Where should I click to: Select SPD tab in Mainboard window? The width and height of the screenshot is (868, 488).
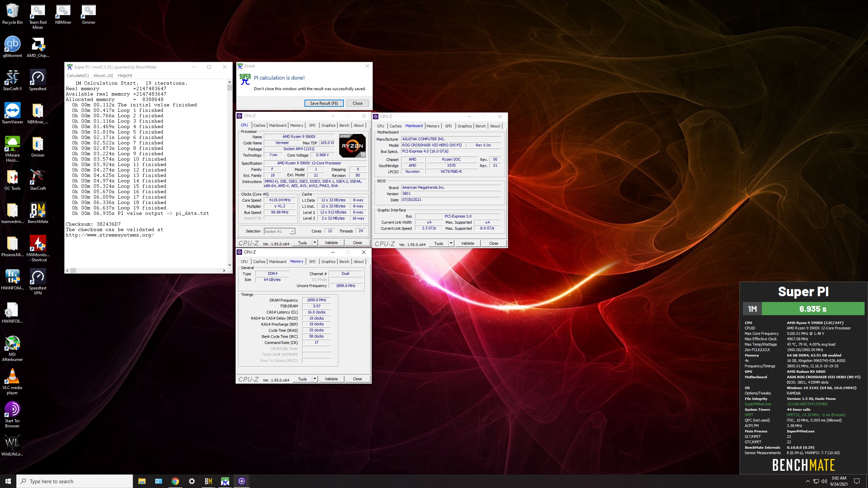pyautogui.click(x=448, y=126)
